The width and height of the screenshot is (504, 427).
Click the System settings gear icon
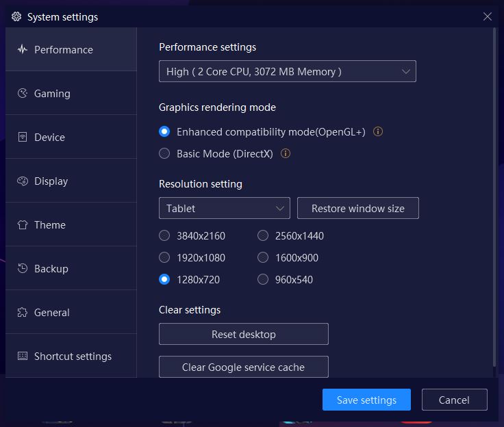(16, 16)
